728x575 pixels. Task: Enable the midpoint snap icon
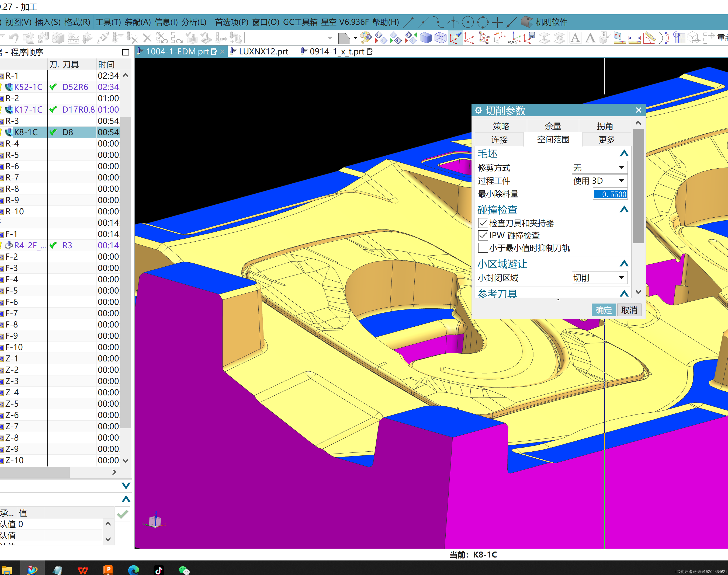coord(423,22)
